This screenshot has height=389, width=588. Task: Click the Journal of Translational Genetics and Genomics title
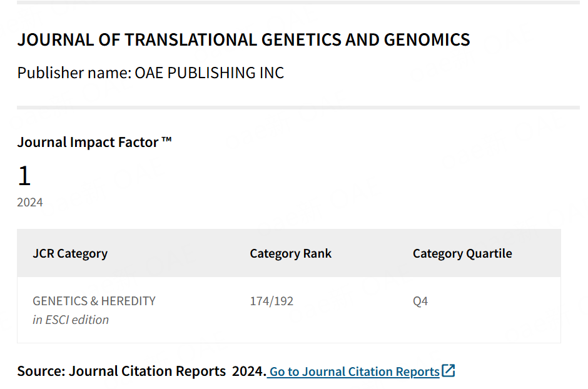(243, 40)
